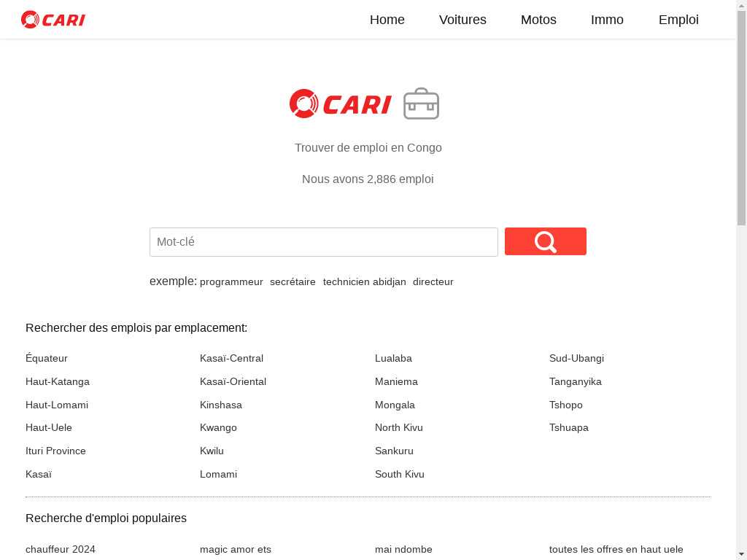This screenshot has width=747, height=560.
Task: Click 'Rechercher des emplois par emplacement:' heading
Action: [136, 327]
